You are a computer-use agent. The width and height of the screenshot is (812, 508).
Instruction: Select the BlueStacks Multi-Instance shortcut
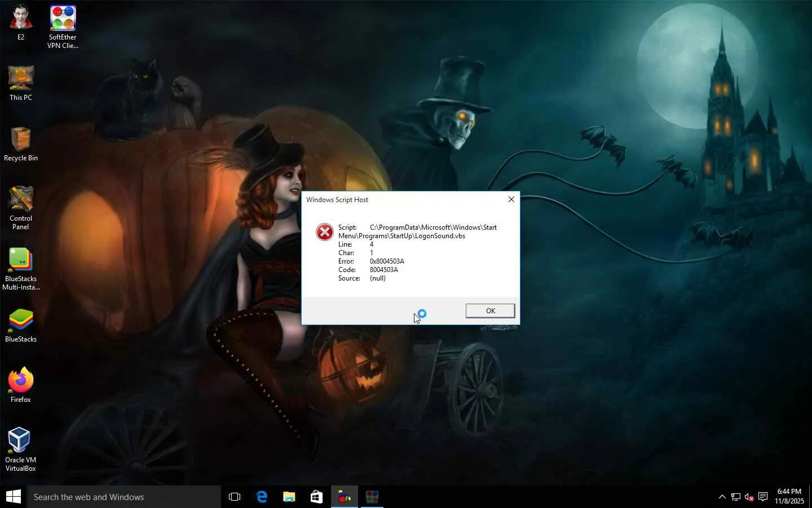click(x=21, y=269)
